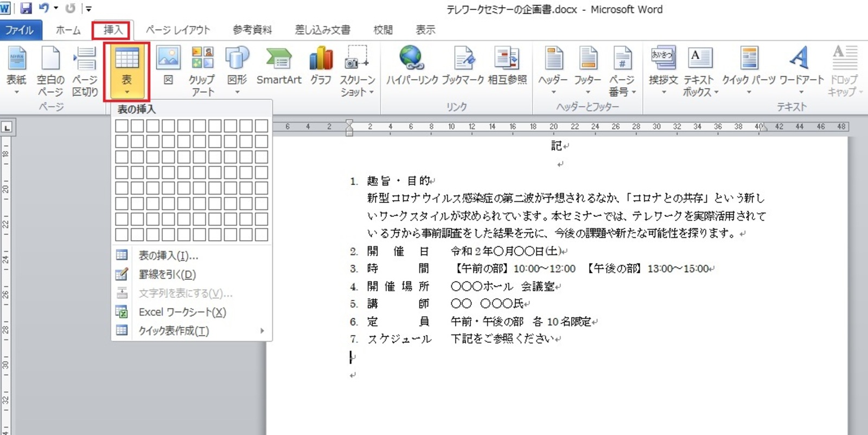Screen dimensions: 868x435
Task: Click the Save icon in the quick access toolbar
Action: (25, 8)
